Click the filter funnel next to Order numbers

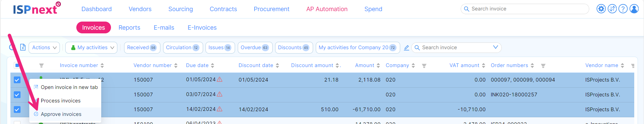[x=543, y=66]
